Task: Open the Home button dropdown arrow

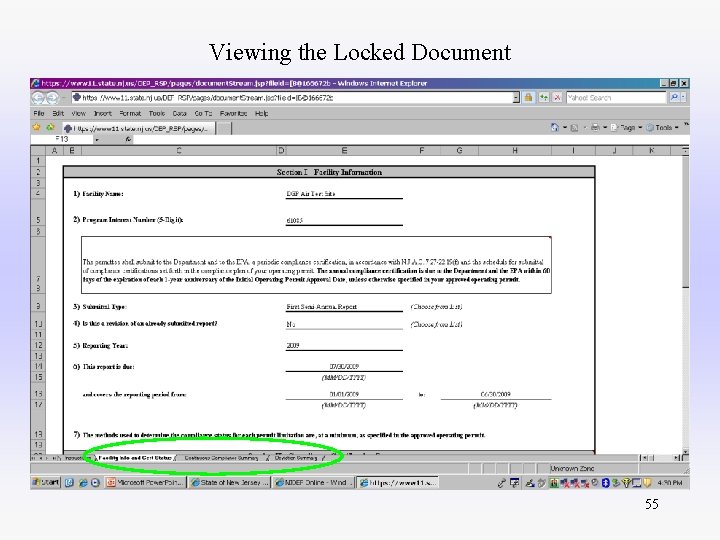Action: (x=565, y=128)
